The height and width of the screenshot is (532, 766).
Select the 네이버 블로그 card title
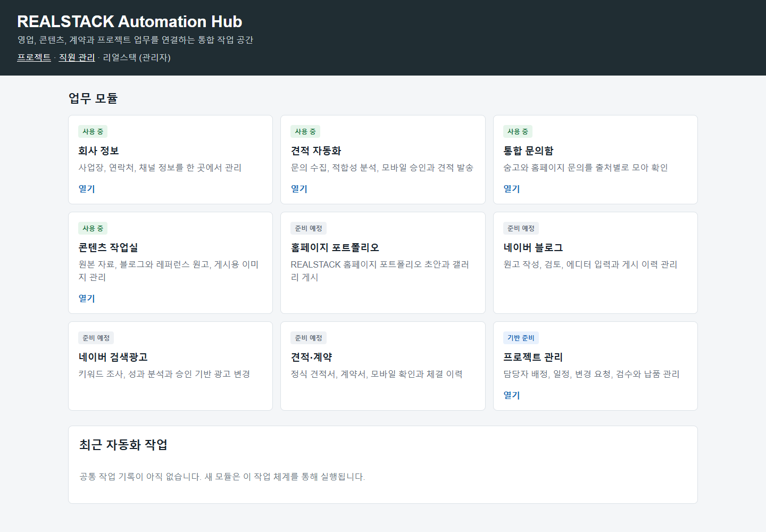[533, 247]
